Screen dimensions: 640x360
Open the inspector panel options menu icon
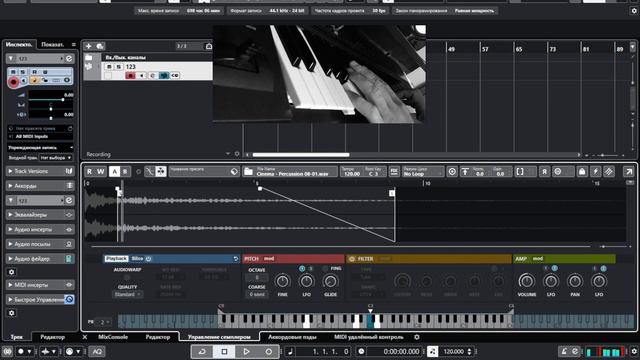click(73, 44)
